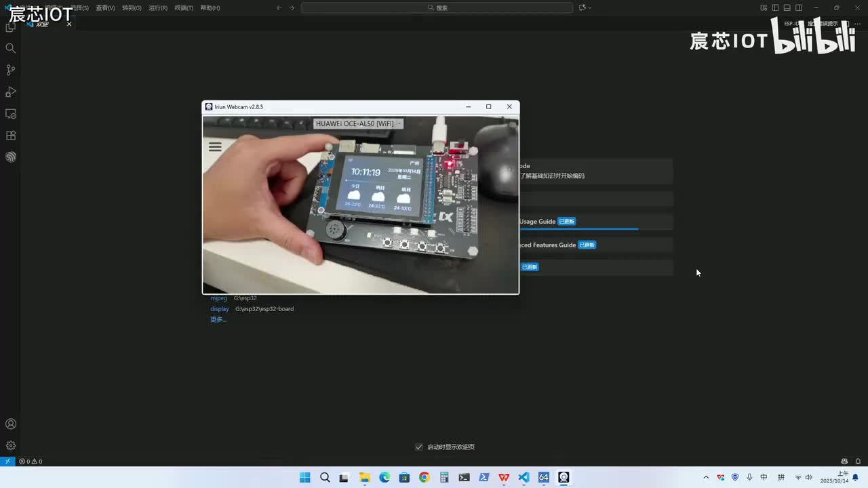Viewport: 868px width, 488px height.
Task: Click the Iriun Webcam title bar app icon
Action: [209, 107]
